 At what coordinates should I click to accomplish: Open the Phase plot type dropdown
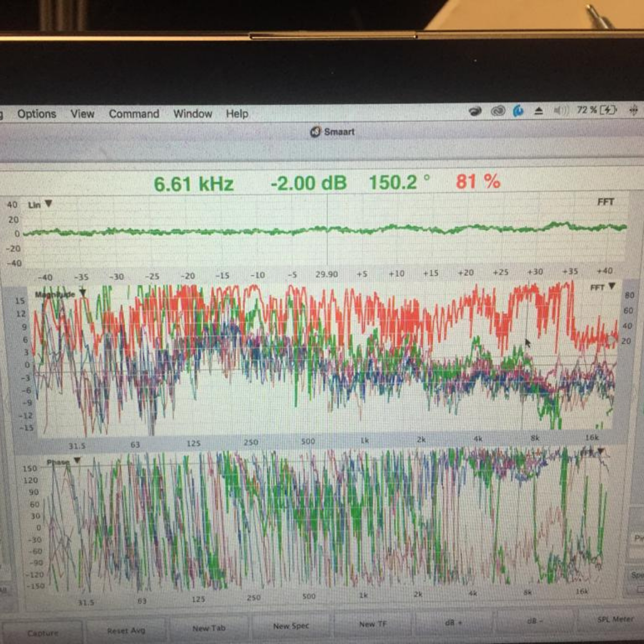(x=77, y=460)
